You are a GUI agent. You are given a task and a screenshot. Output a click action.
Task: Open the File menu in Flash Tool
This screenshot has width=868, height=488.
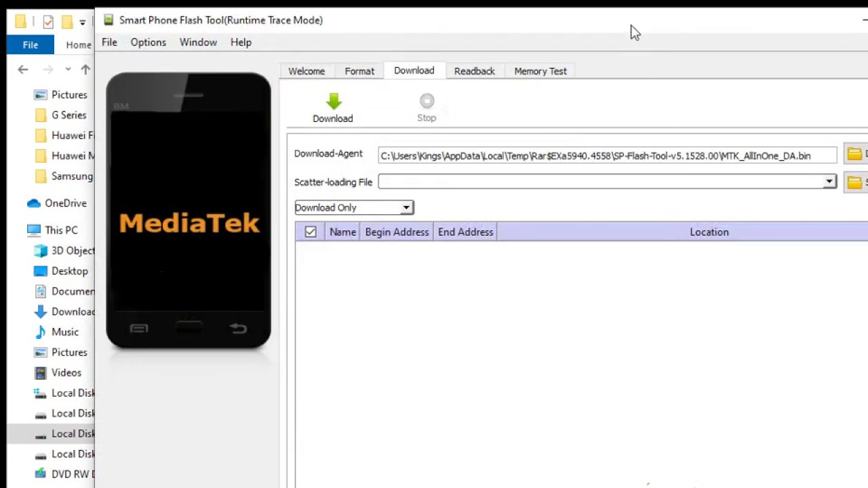109,42
